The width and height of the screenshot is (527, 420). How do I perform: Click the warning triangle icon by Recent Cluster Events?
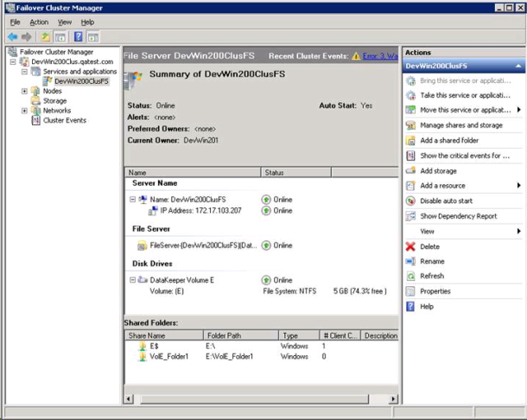tap(356, 56)
